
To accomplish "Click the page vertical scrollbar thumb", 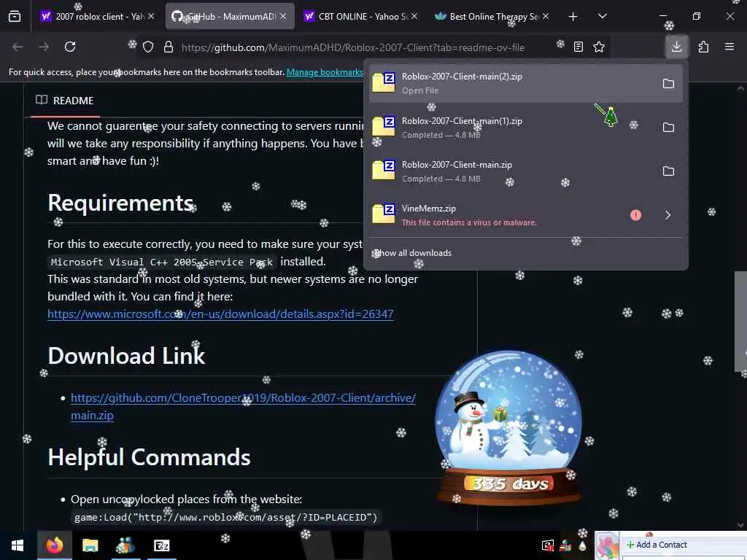I will [741, 321].
